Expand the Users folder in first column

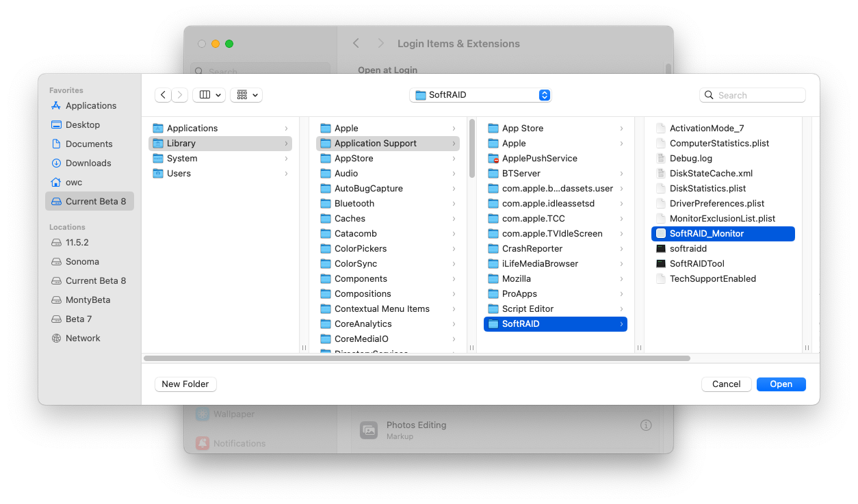179,173
